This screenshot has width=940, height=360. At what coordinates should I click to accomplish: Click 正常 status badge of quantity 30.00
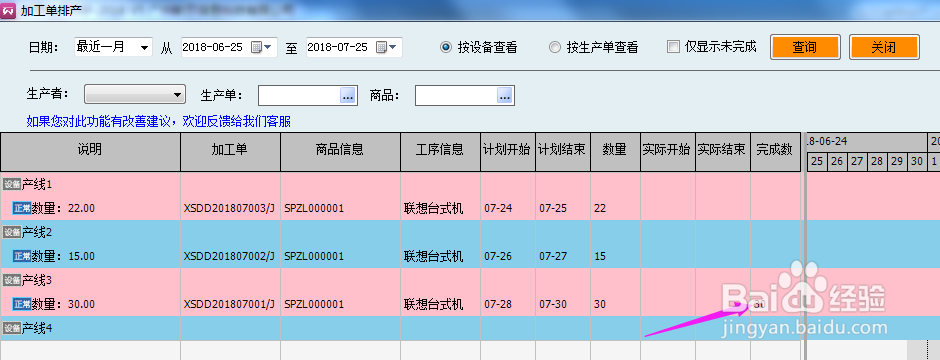[x=22, y=304]
